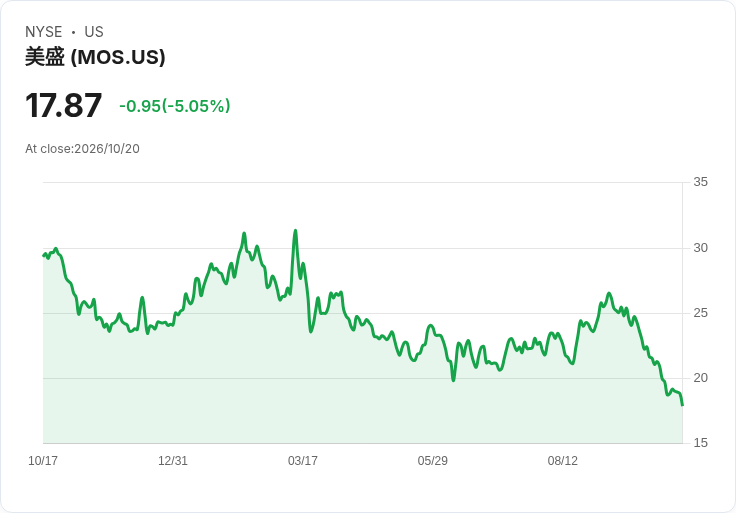Viewport: 736px width, 513px height.
Task: Click the chart line's starting point at 10/17
Action: 44,256
